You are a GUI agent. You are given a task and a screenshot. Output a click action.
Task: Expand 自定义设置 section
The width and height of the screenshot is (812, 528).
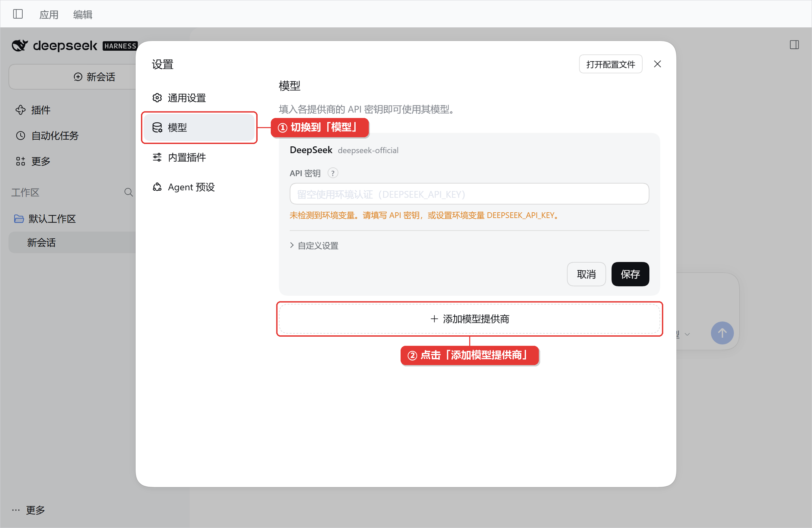coord(314,246)
